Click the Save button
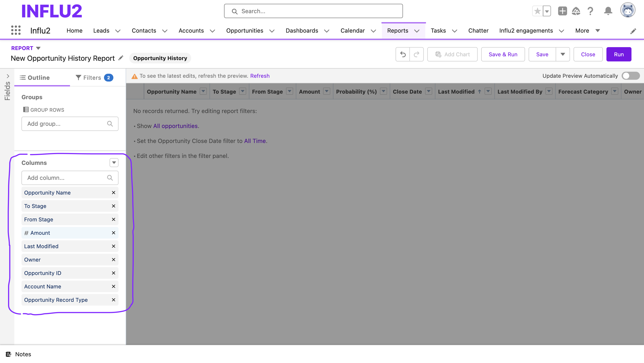 pos(542,54)
